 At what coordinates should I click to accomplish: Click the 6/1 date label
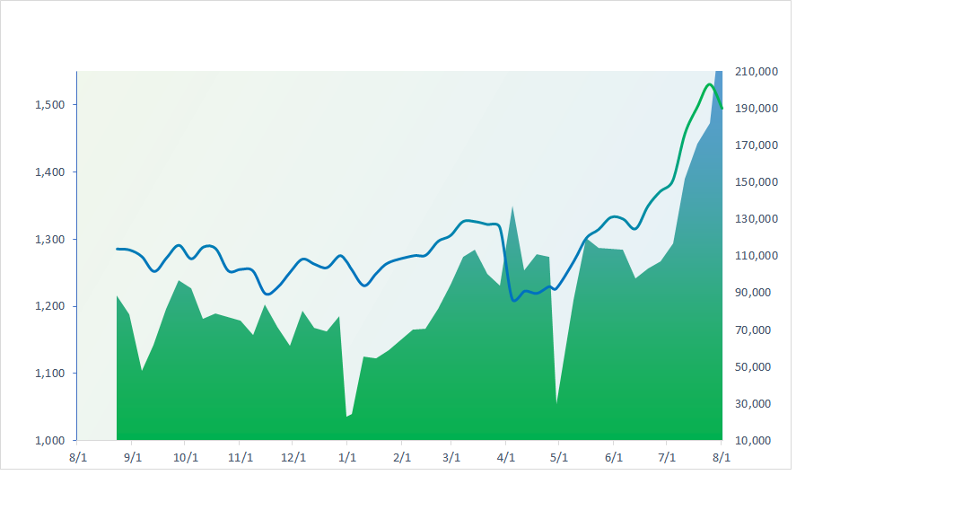614,457
